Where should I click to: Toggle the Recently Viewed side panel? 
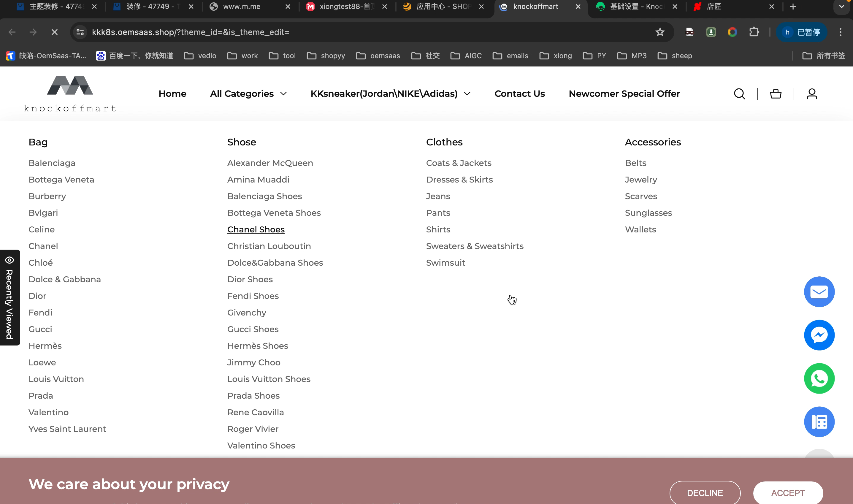[x=10, y=298]
